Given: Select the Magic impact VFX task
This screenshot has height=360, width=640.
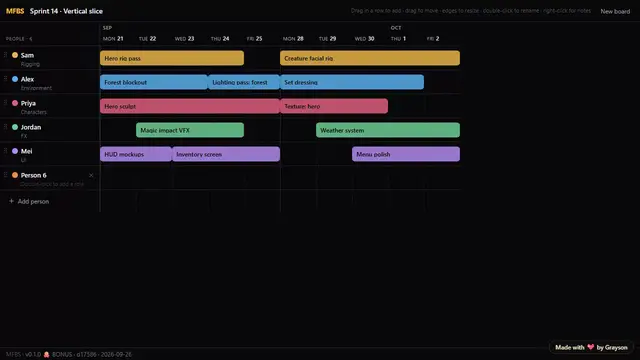Looking at the screenshot, I should click(190, 130).
